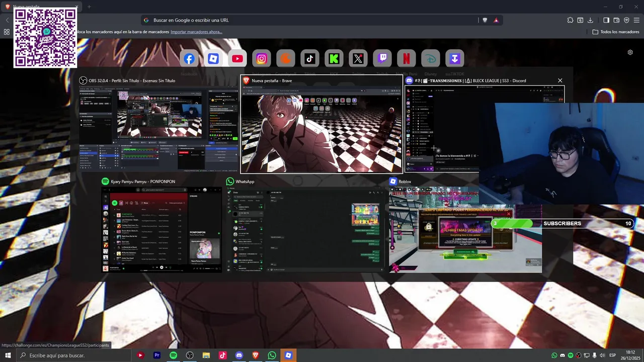Viewport: 644px width, 362px height.
Task: Open the X (Twitter) shortcut tile
Action: 358,59
